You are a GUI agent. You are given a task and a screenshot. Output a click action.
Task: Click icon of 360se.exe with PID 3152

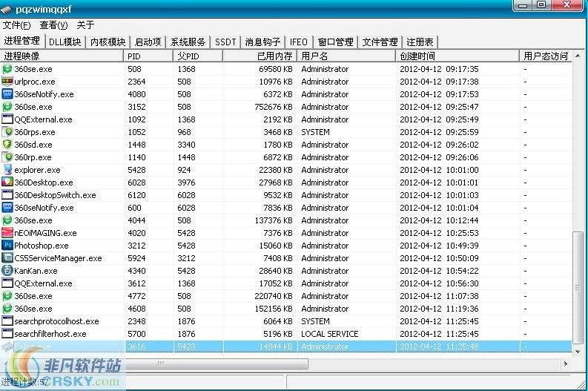pyautogui.click(x=7, y=107)
